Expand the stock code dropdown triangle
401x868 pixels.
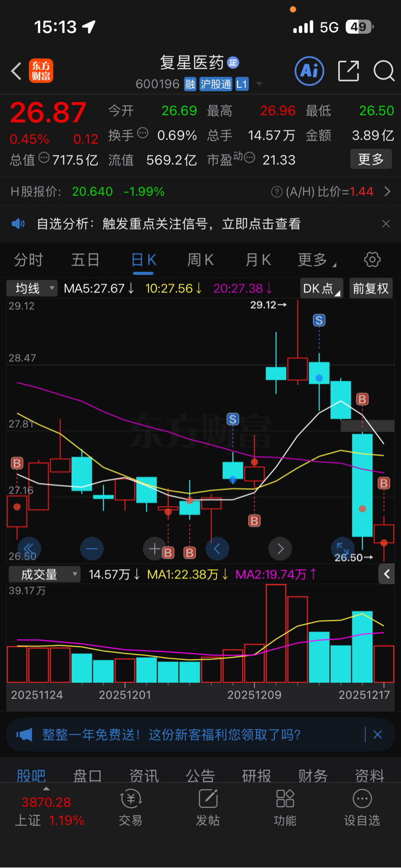coord(259,84)
